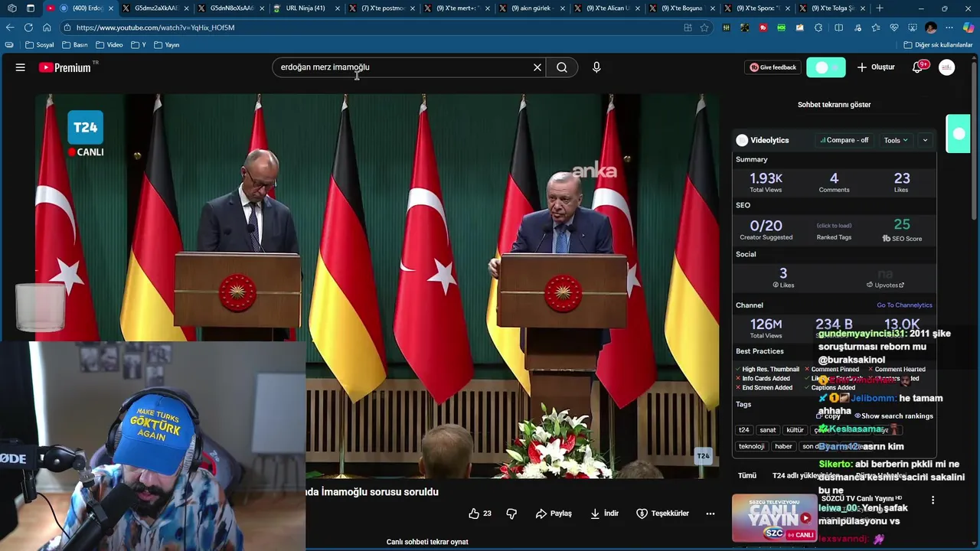This screenshot has height=551, width=980.
Task: Open Sözcü TV Canlı Yayın thumbnail
Action: pyautogui.click(x=774, y=519)
